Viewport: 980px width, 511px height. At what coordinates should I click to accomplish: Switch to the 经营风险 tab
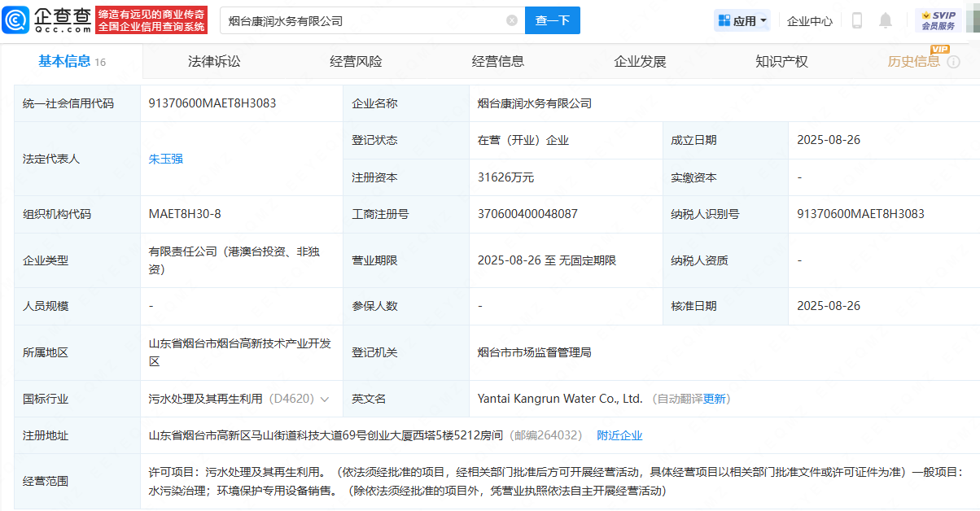point(356,62)
